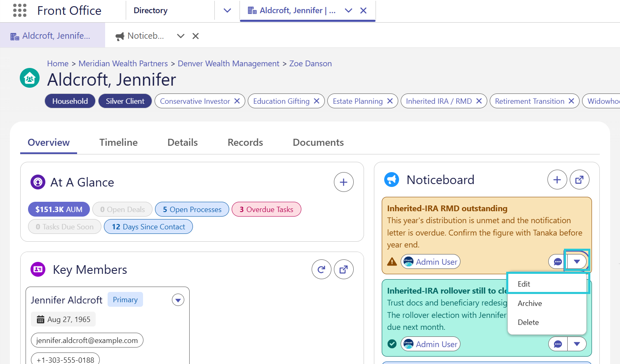The image size is (620, 364).
Task: Click the Jennifer Aldcroft member name
Action: (66, 300)
